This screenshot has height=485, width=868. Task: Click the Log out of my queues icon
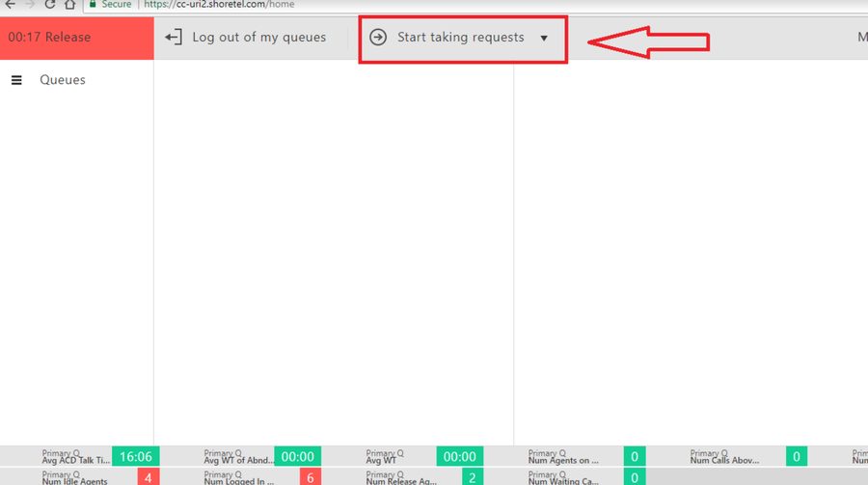174,37
